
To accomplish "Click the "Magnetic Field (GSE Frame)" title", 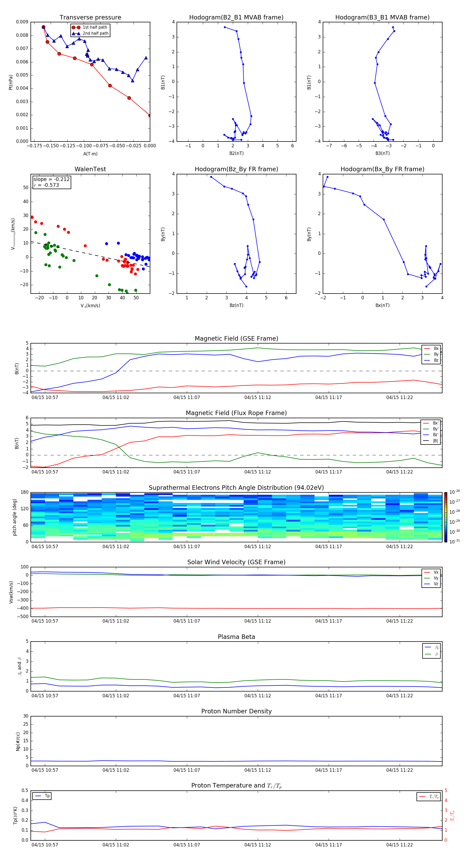I will (236, 339).
